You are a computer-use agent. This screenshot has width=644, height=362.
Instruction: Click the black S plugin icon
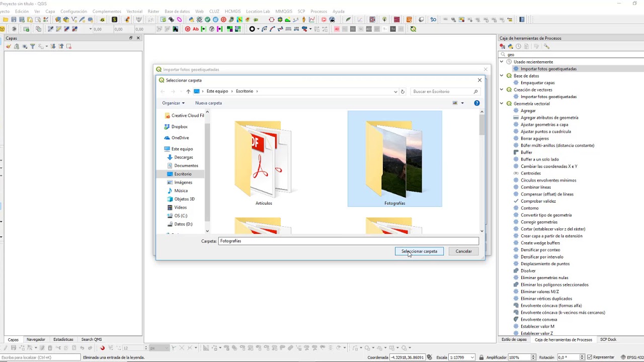(x=115, y=20)
